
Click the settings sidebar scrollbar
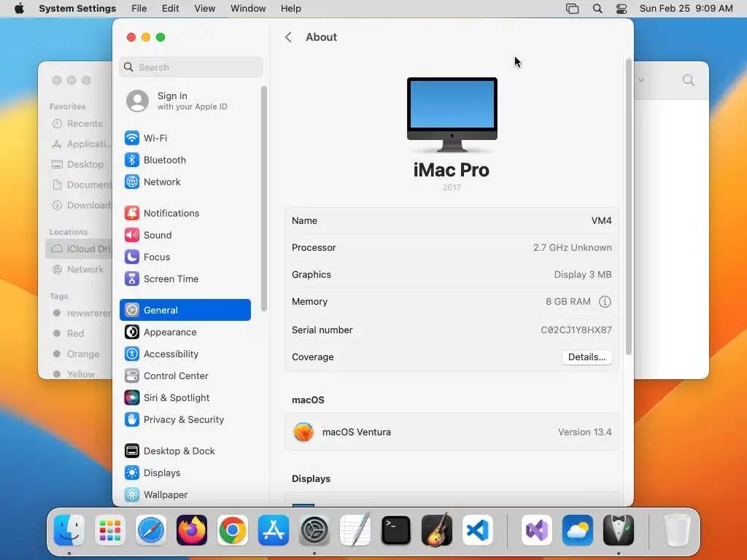click(x=264, y=198)
